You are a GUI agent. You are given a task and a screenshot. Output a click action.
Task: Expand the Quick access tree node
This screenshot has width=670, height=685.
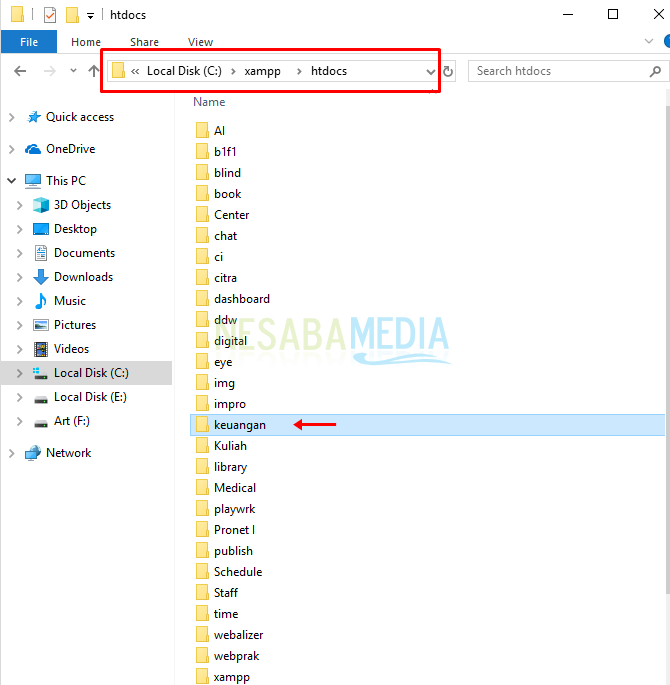point(12,117)
